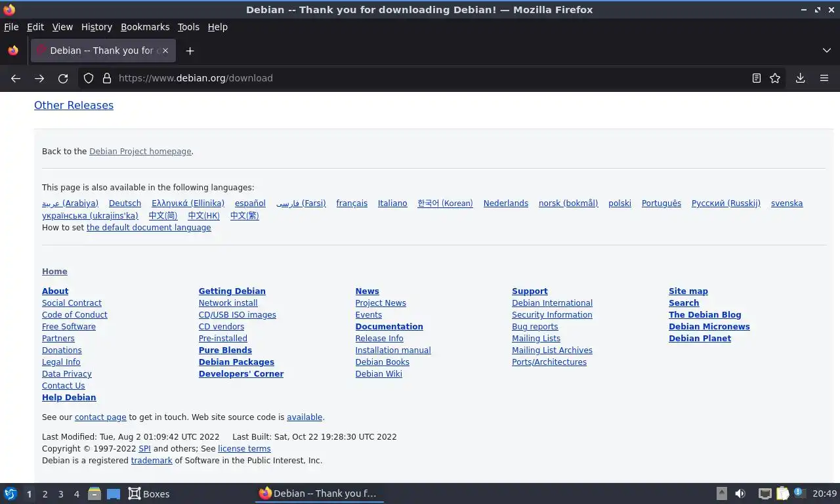
Task: Select the Debian -- Thank you tab
Action: [103, 51]
